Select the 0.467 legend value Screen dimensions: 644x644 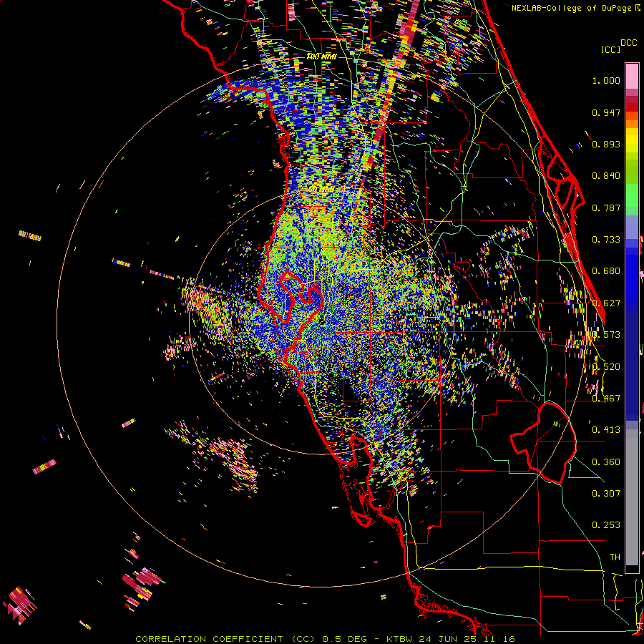pos(606,399)
